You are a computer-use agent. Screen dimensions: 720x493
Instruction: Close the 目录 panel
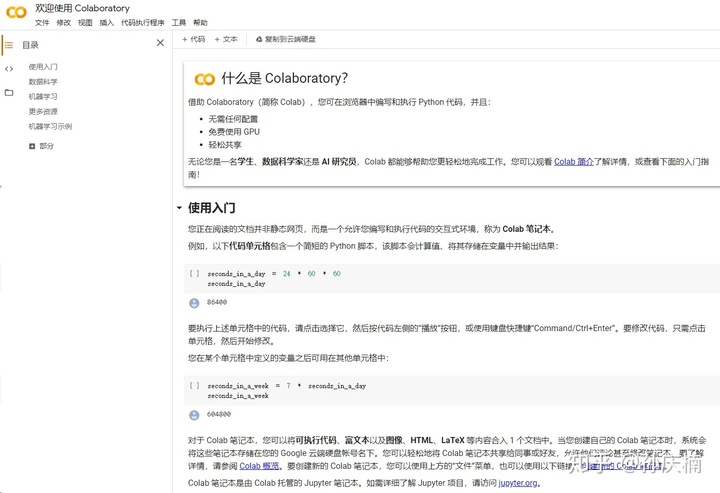[x=160, y=43]
